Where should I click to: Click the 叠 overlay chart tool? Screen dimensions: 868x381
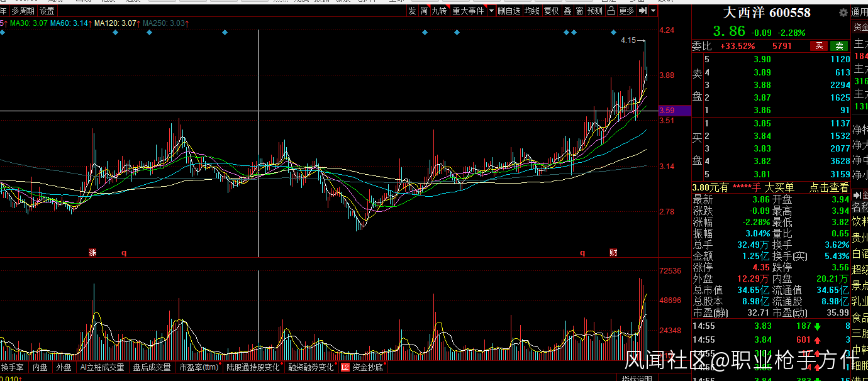tap(567, 11)
